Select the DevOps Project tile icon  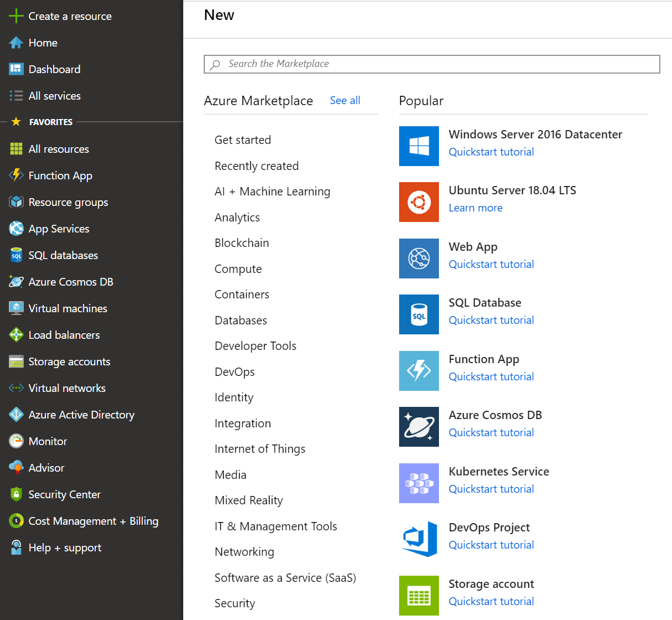tap(419, 539)
